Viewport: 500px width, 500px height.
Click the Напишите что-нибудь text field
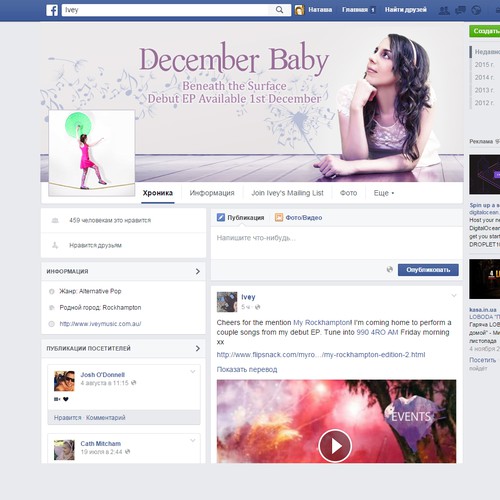click(x=336, y=243)
